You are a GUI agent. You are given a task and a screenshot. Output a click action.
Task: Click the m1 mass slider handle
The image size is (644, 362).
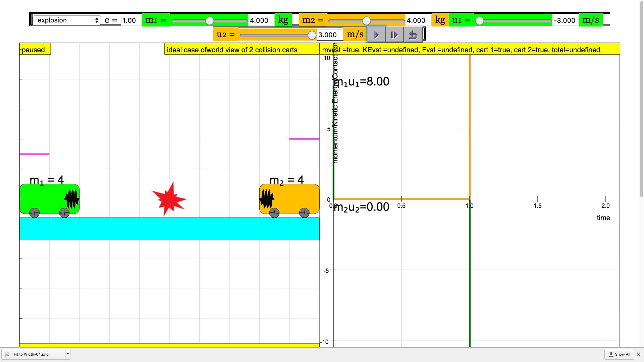[x=209, y=21]
